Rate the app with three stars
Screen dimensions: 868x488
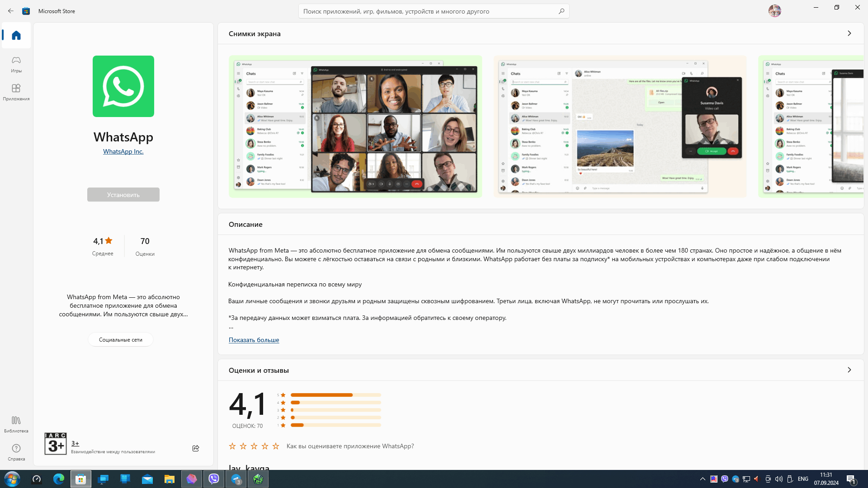(254, 446)
